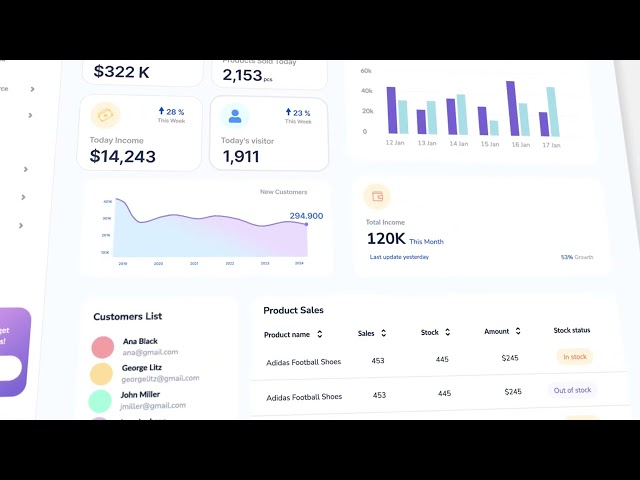
Task: Click the 16 Jan bar chart label
Action: coord(521,144)
